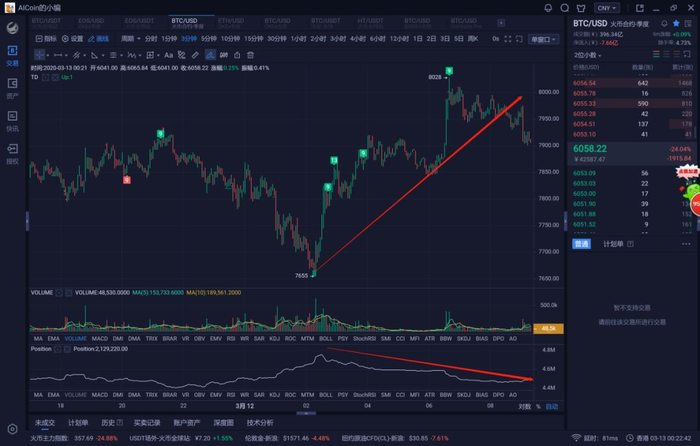Open the settings gear at bottom-left

(x=12, y=429)
